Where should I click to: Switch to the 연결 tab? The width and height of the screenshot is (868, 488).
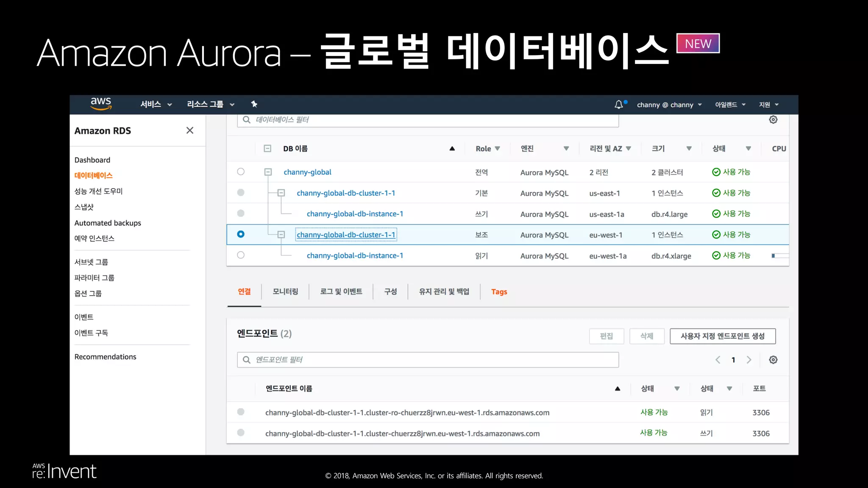(x=244, y=291)
